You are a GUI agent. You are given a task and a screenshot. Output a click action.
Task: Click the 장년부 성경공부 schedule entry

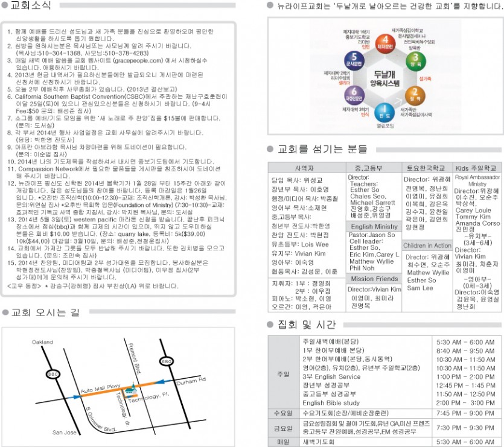pos(326,385)
